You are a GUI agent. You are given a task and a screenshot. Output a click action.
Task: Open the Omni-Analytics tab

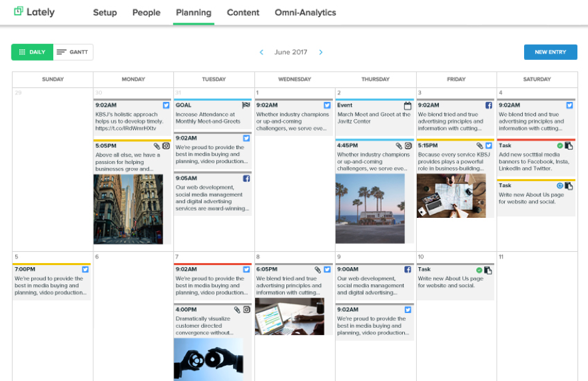pyautogui.click(x=305, y=13)
